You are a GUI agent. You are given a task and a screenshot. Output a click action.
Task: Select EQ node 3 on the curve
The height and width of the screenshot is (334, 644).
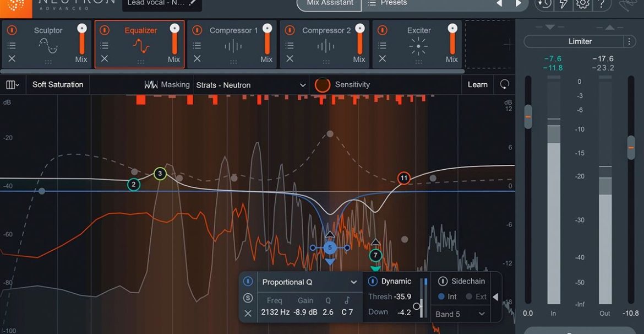(x=160, y=174)
